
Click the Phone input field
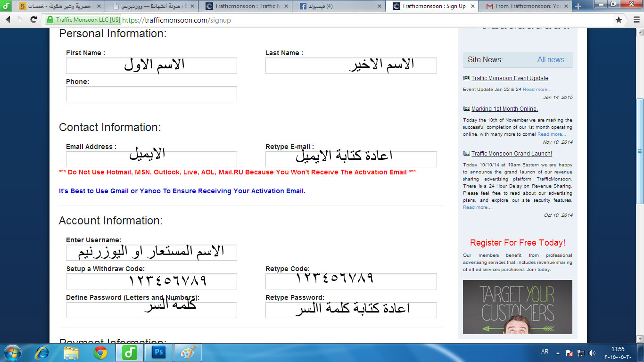(151, 94)
